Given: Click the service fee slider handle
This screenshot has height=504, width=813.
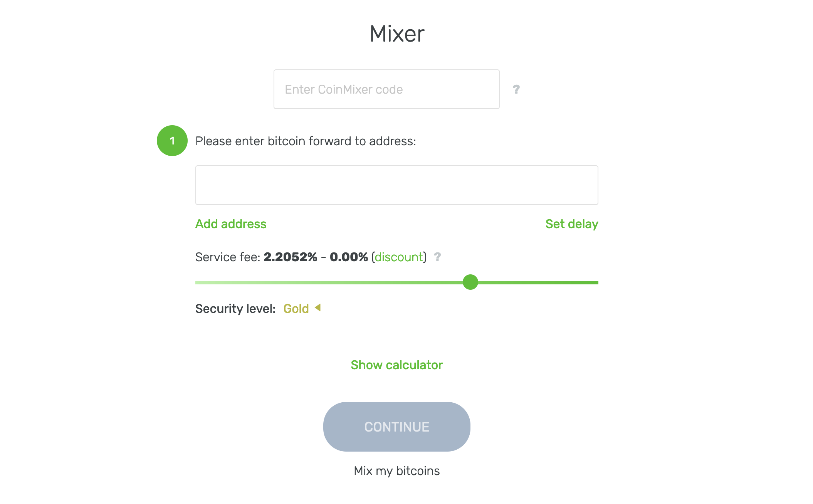Looking at the screenshot, I should coord(470,282).
